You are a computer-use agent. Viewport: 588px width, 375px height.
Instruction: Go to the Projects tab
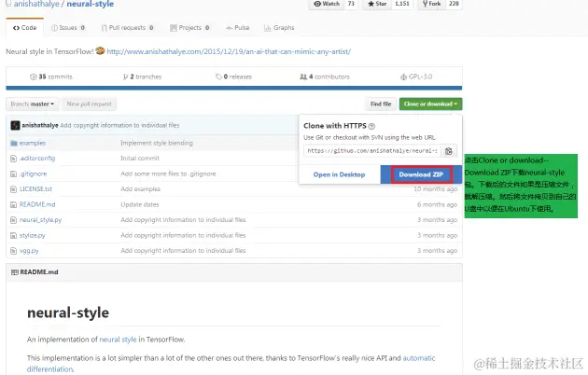click(189, 28)
